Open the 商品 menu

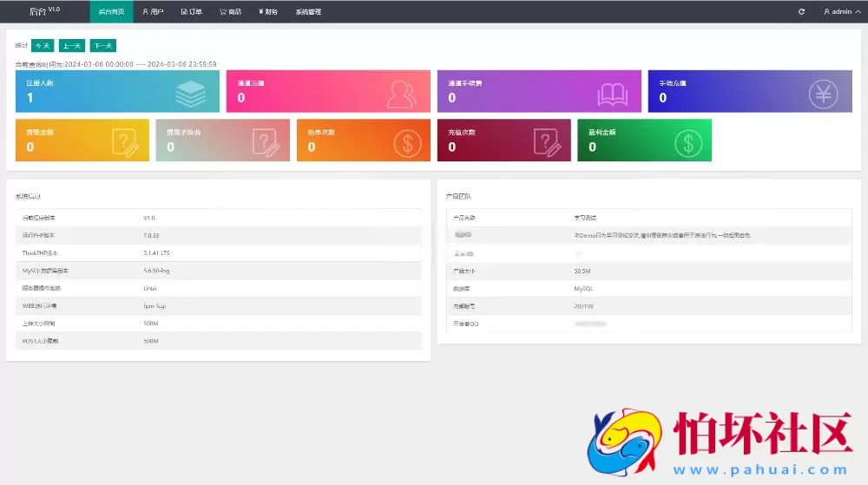click(230, 12)
